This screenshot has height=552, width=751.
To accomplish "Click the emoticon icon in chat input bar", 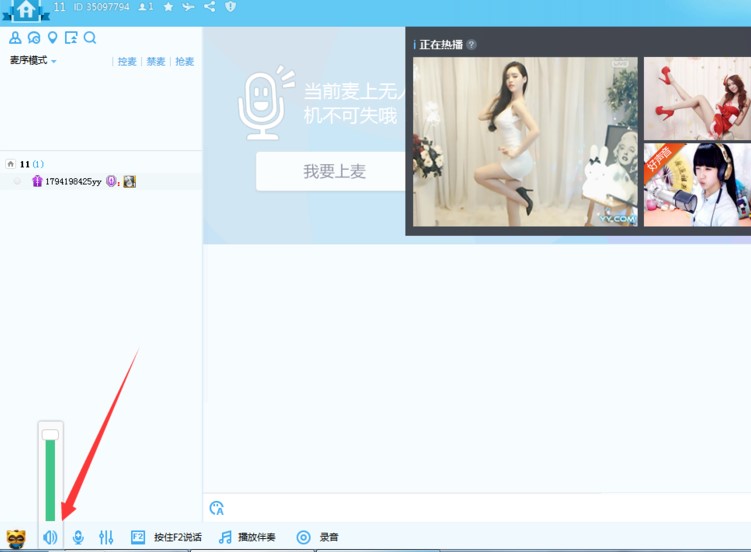I will click(x=216, y=508).
